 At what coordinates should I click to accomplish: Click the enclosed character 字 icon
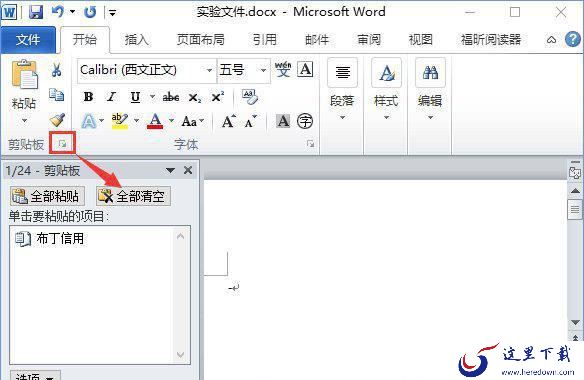pyautogui.click(x=305, y=121)
